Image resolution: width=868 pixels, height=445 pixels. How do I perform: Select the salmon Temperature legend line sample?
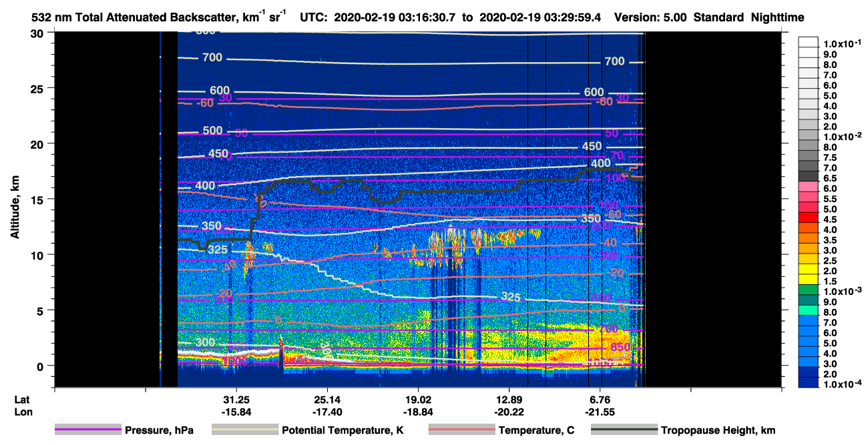461,430
